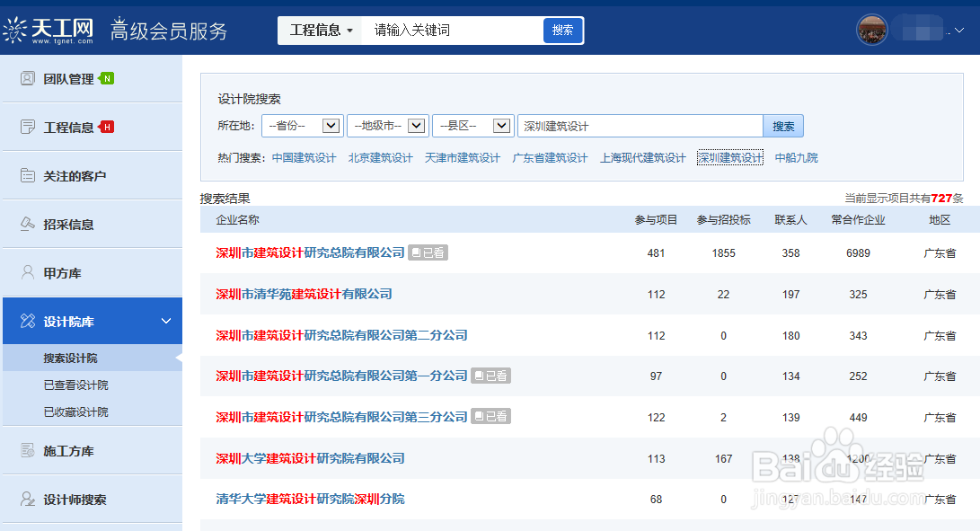980x531 pixels.
Task: Click the 6989 常合作企业 value
Action: 858,253
